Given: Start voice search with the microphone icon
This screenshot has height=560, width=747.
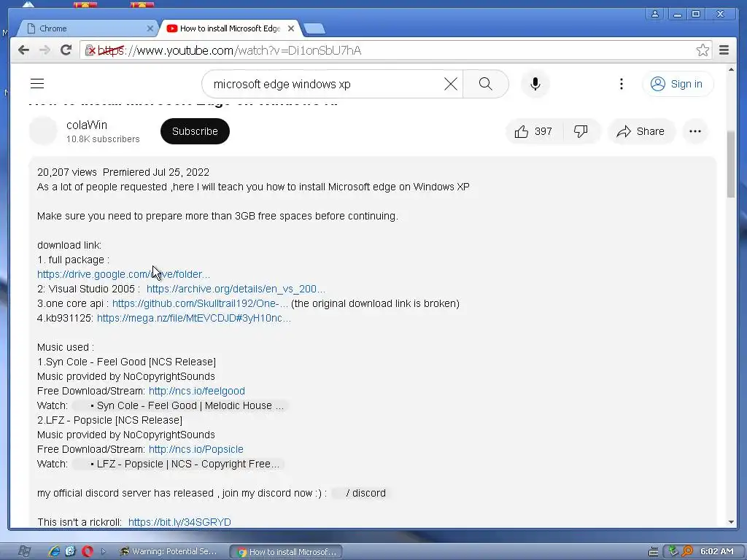Looking at the screenshot, I should [x=535, y=84].
